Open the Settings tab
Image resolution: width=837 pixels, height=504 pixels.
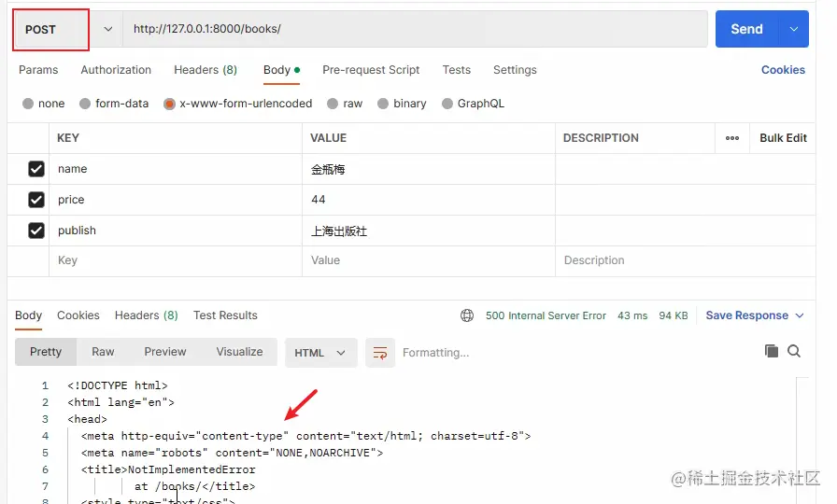coord(515,70)
